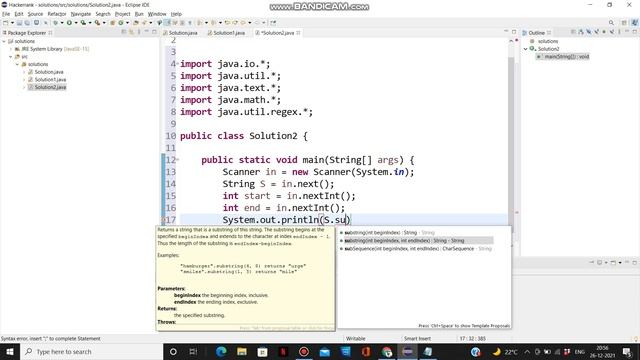640x360 pixels.
Task: Open the File menu
Action: [6, 14]
